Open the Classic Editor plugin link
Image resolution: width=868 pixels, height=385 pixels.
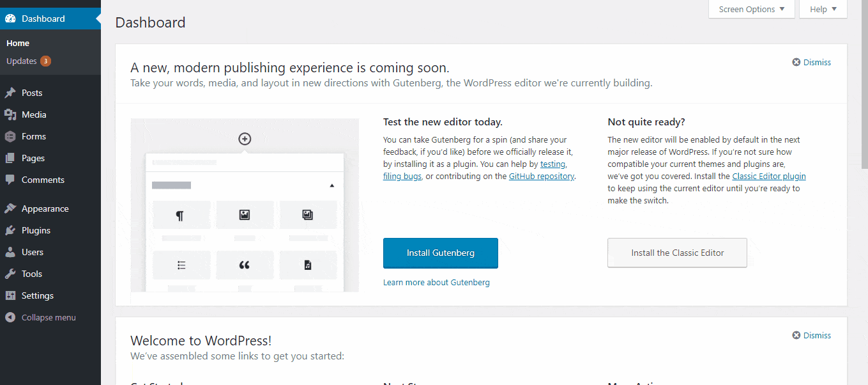click(x=769, y=177)
